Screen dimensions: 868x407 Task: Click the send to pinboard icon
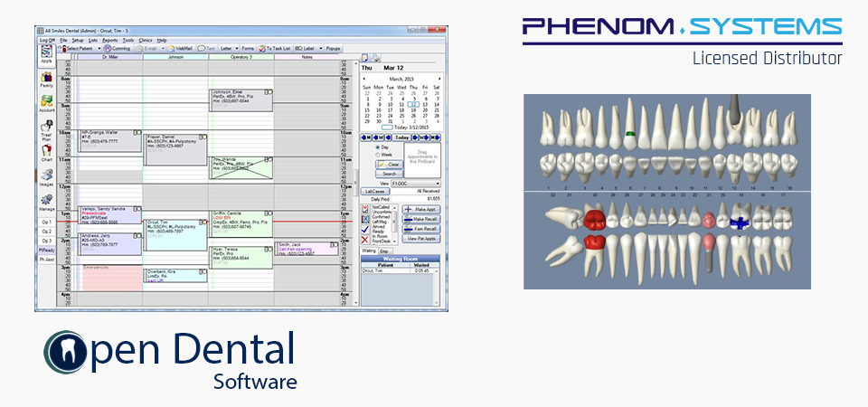pos(364,209)
